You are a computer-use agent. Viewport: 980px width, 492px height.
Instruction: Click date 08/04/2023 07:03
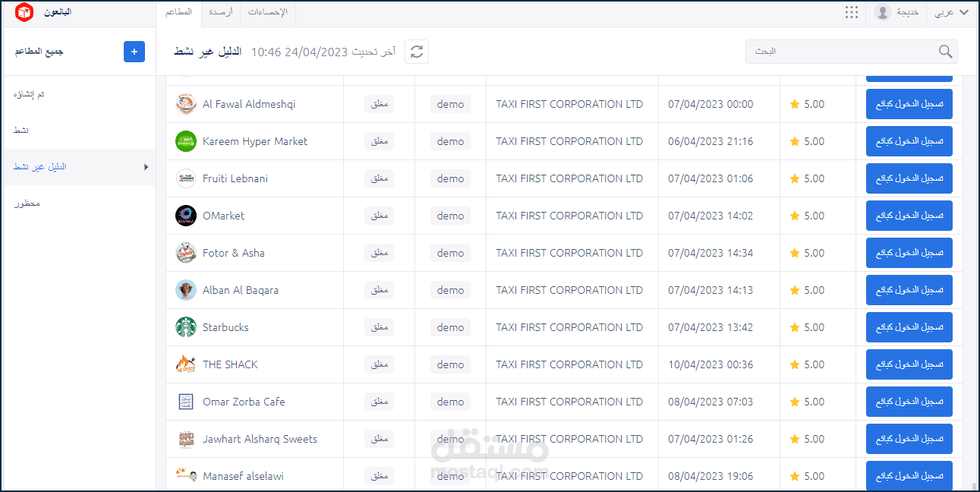(711, 402)
